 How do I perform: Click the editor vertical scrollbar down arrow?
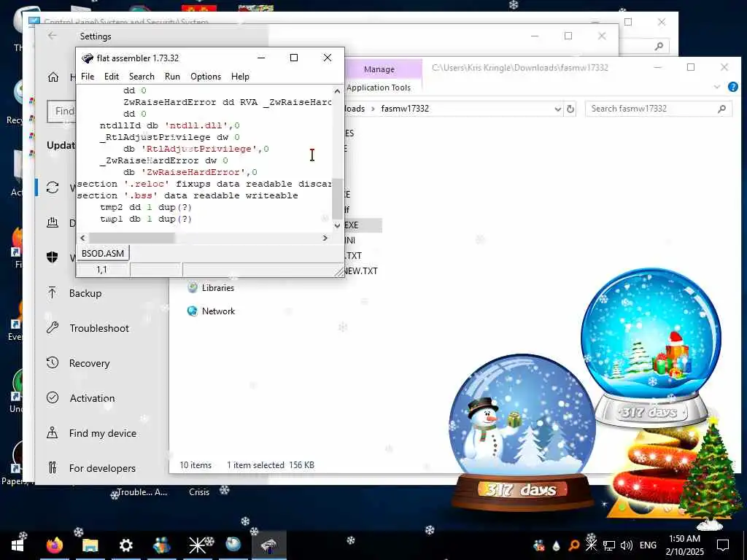click(x=337, y=226)
